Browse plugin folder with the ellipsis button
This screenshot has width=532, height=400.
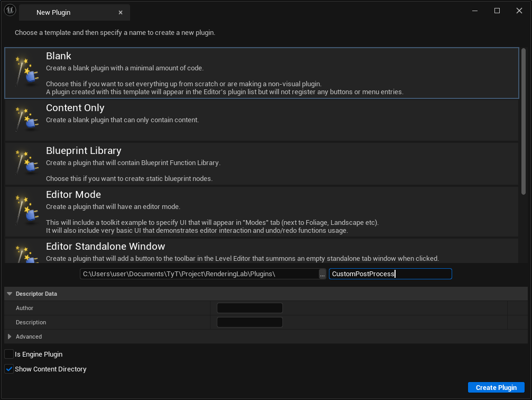coord(323,274)
